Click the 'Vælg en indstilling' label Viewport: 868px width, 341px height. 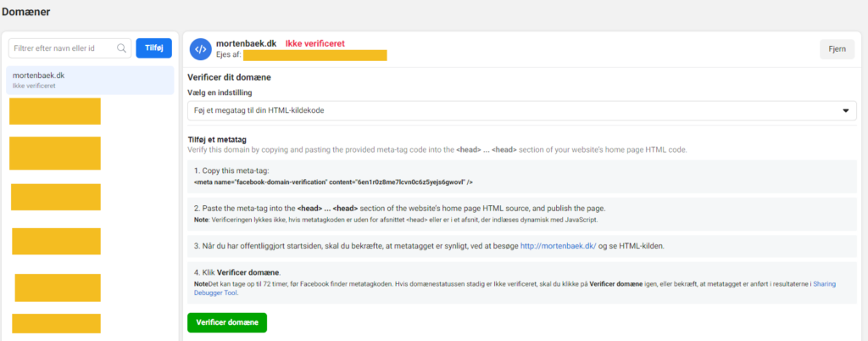(x=220, y=92)
